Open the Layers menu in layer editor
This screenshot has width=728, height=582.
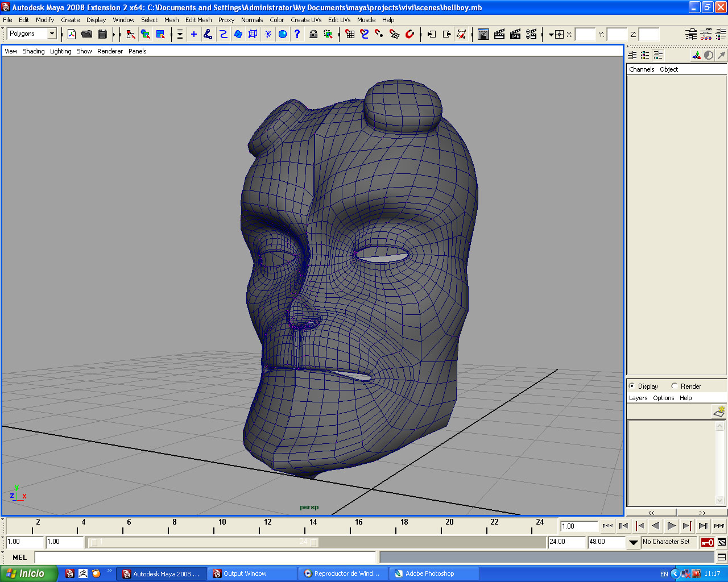(x=638, y=398)
